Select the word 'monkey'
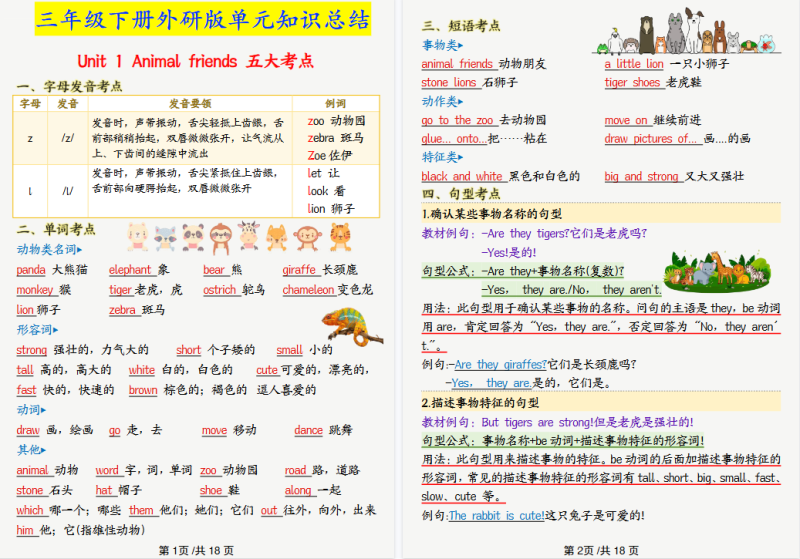The image size is (800, 559). [35, 290]
